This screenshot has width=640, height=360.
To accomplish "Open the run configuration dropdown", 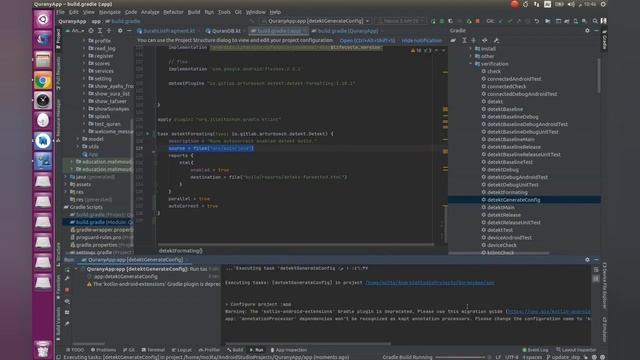I will tap(316, 21).
